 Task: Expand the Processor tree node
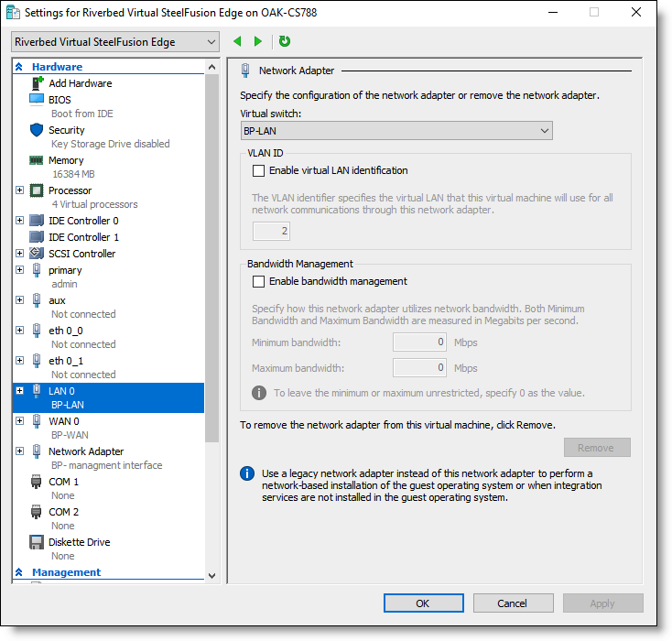click(x=20, y=190)
